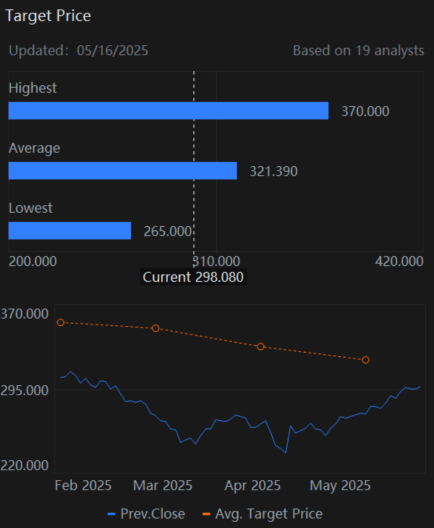Click the 265.000 lowest value
This screenshot has width=434, height=528.
pyautogui.click(x=167, y=231)
